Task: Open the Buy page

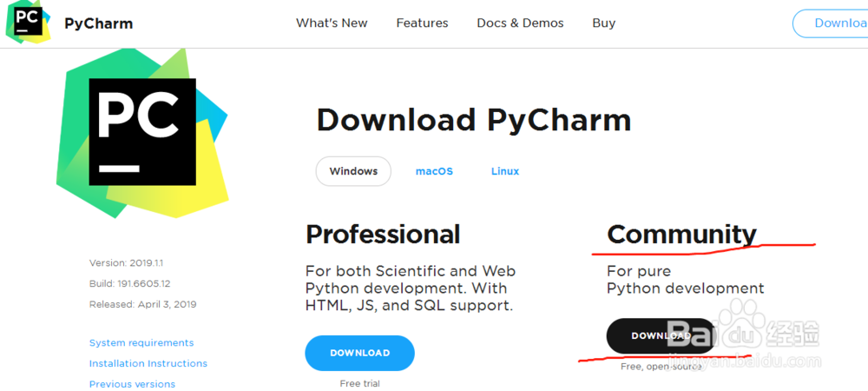Action: [x=604, y=23]
